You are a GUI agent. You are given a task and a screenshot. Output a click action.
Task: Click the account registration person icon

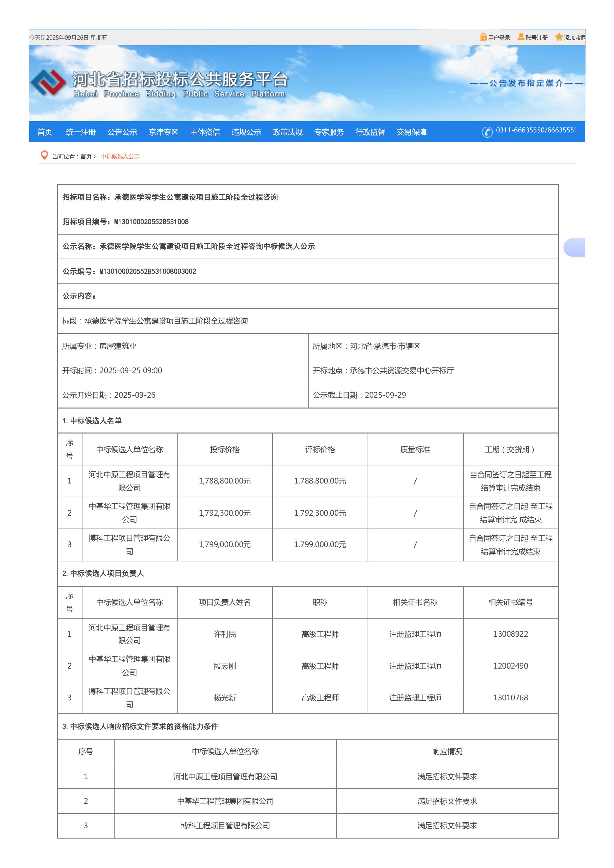tap(521, 37)
